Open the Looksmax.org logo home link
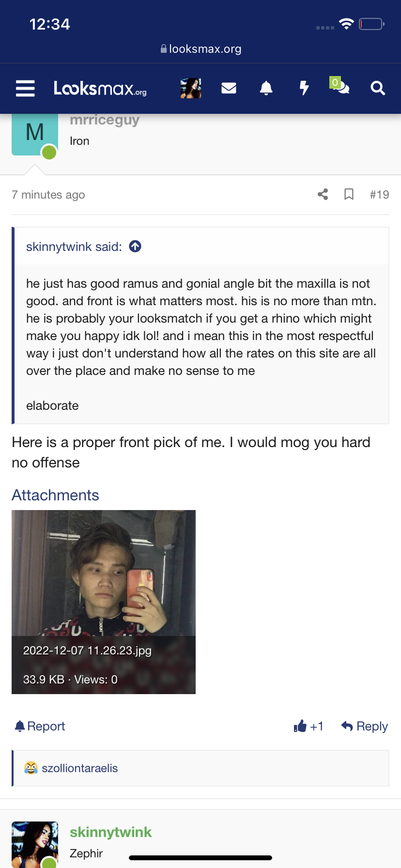This screenshot has height=868, width=401. coord(100,88)
